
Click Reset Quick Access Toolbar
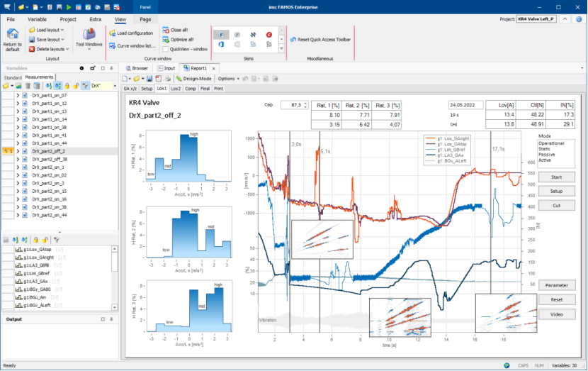coord(321,40)
